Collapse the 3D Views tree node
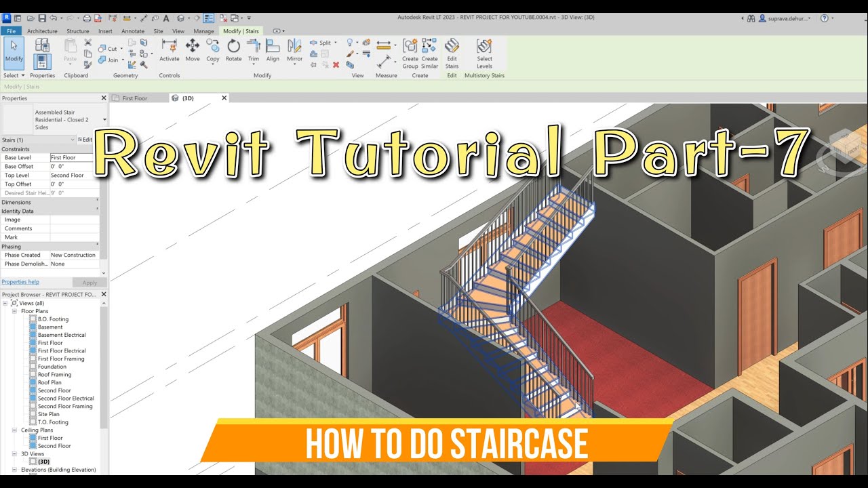The image size is (868, 488). [14, 453]
